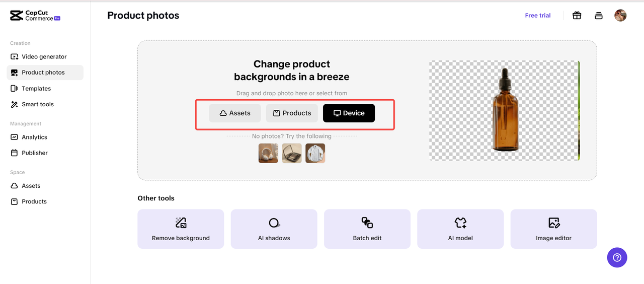This screenshot has width=644, height=284.
Task: Open the AI model tool
Action: coord(460,229)
